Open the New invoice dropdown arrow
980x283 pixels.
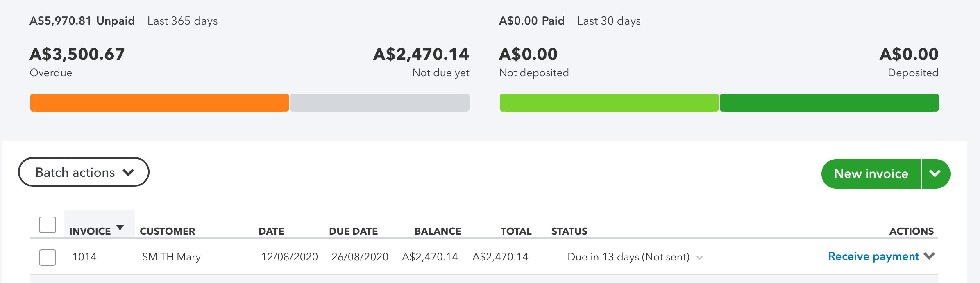coord(935,174)
